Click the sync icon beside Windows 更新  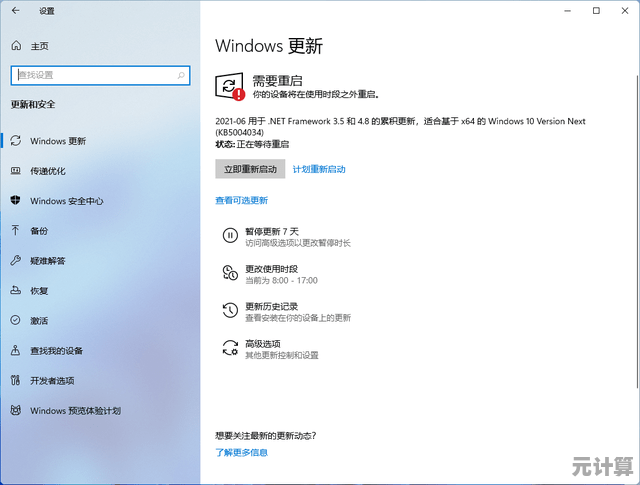(x=16, y=141)
